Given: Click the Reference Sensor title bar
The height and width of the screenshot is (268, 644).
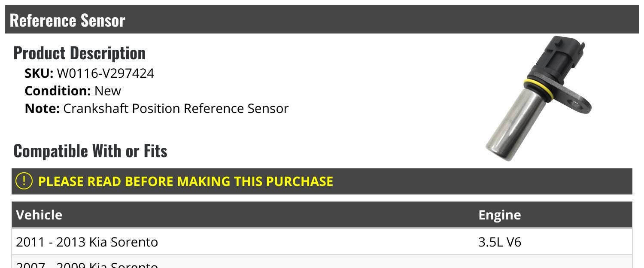Looking at the screenshot, I should coord(67,20).
